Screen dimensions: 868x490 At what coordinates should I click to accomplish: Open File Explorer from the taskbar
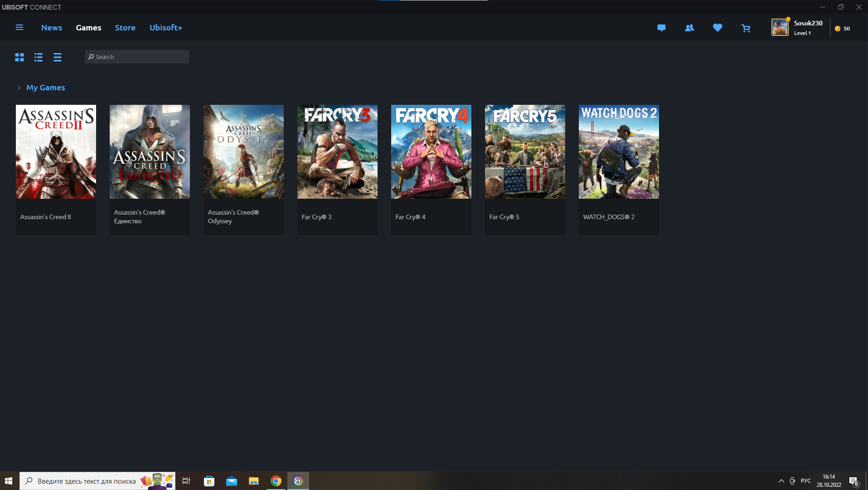(254, 481)
